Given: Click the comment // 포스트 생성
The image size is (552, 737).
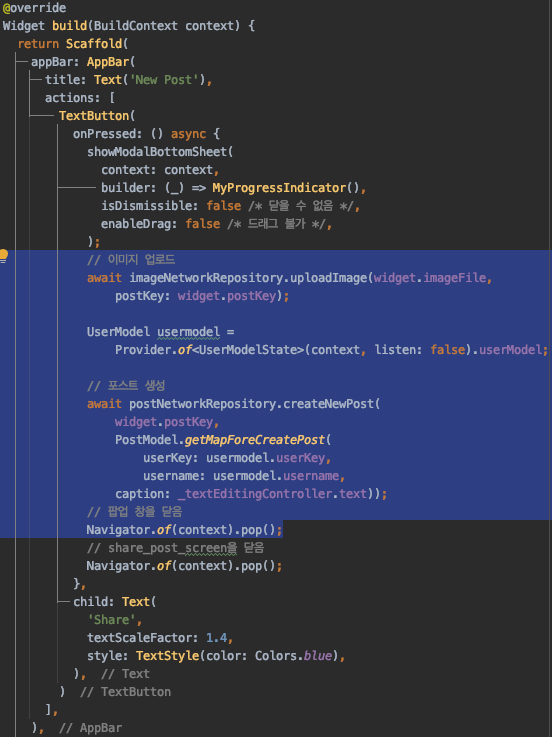Looking at the screenshot, I should [126, 386].
